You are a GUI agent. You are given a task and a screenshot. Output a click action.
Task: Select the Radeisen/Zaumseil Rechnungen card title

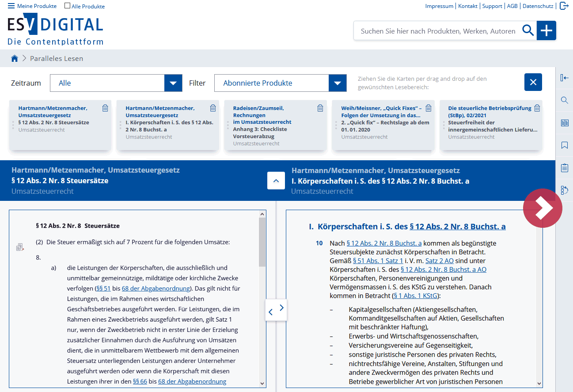click(262, 115)
